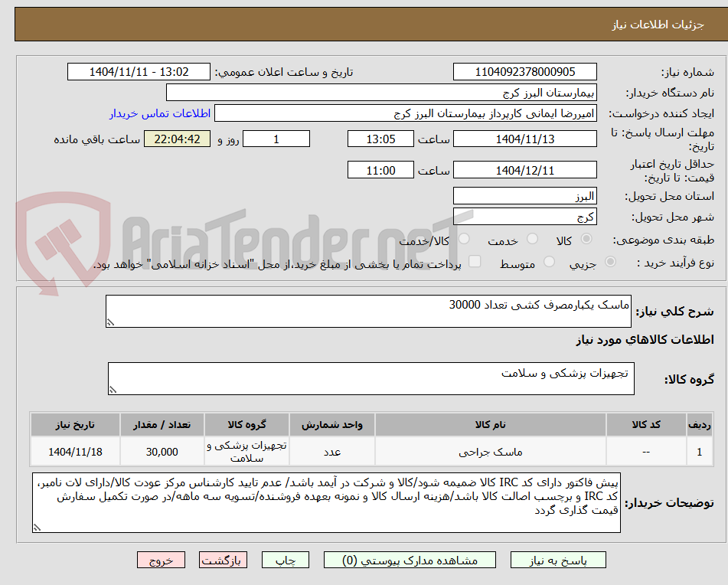Click column header گروه کالا
Screen dimensions: 728x585
[246, 425]
